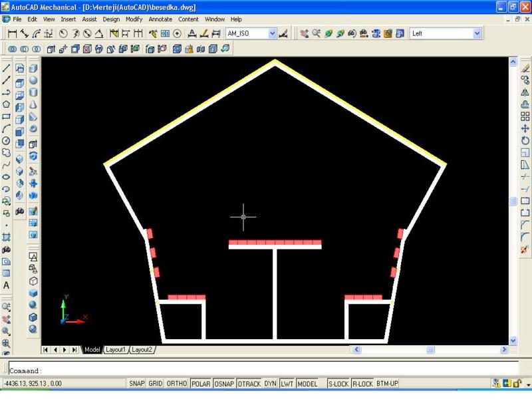Click the Linear Dimension tool icon
Screen dimensions: 532x399
point(13,33)
